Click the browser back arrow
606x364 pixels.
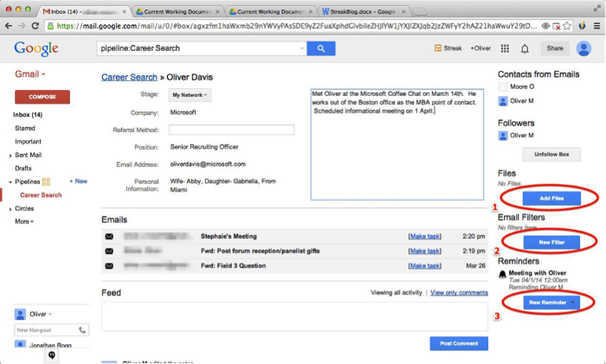pos(8,26)
